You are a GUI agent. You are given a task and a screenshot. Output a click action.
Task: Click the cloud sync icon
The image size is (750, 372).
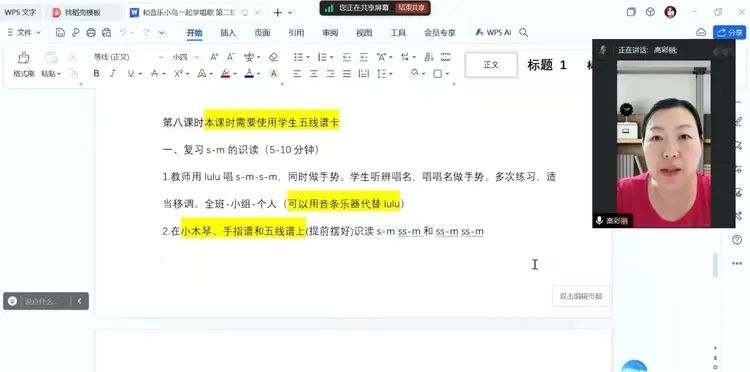pos(701,33)
